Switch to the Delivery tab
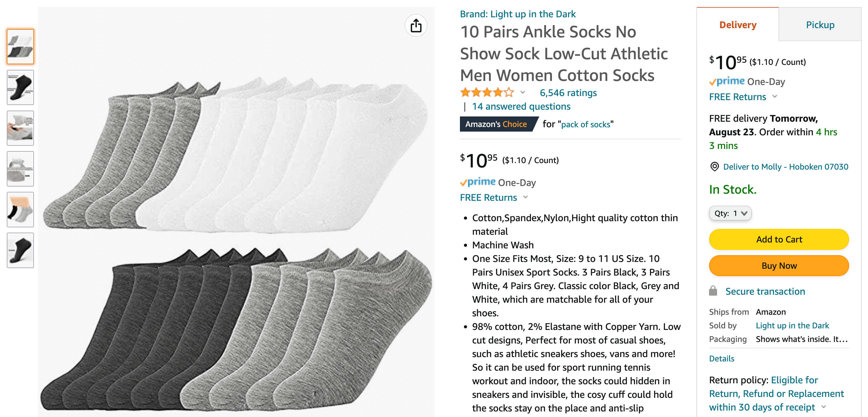The width and height of the screenshot is (868, 417). 738,24
